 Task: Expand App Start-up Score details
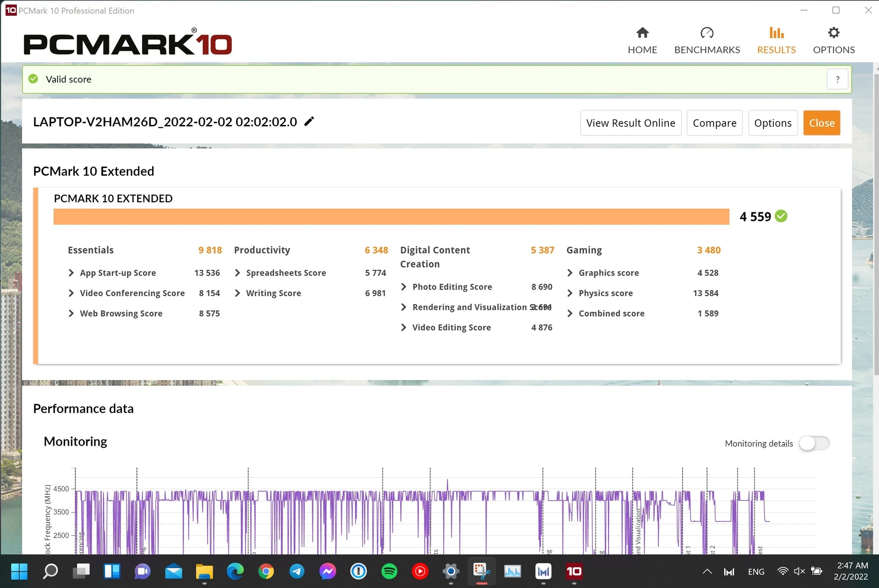tap(71, 273)
